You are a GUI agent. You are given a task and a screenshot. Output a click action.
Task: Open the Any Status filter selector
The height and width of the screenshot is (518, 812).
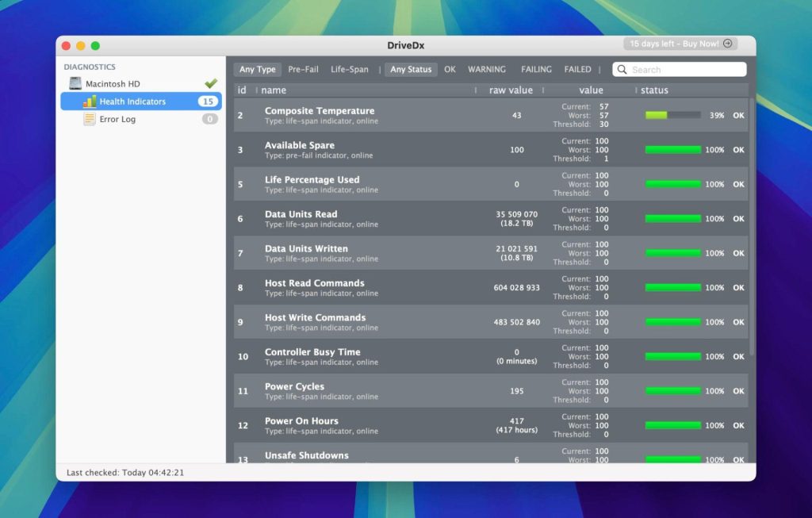click(x=411, y=69)
